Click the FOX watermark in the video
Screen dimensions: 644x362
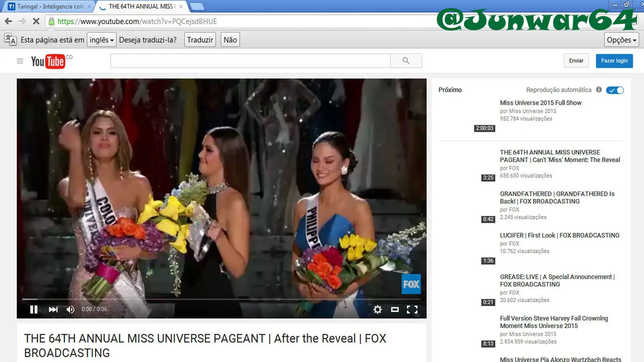pos(411,284)
